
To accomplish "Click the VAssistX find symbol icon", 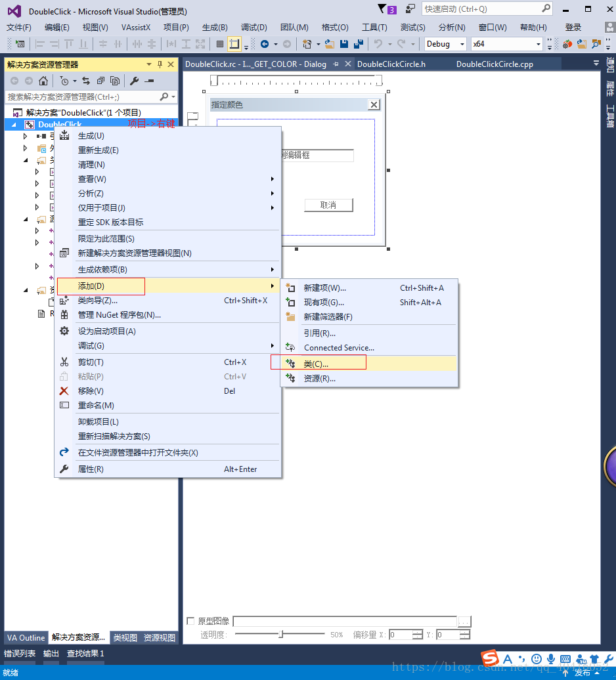I will pyautogui.click(x=596, y=44).
